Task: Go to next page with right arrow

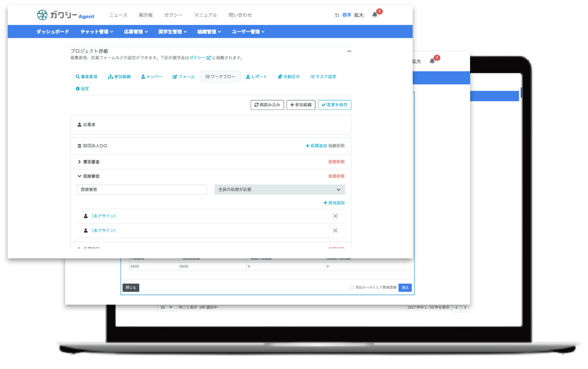Action: coord(465,308)
